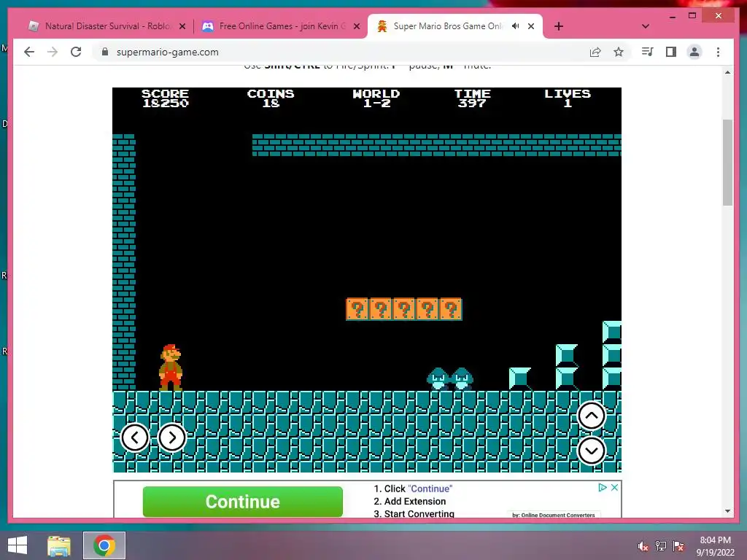The height and width of the screenshot is (560, 747).
Task: Mute the Super Mario tab audio icon
Action: click(x=516, y=26)
